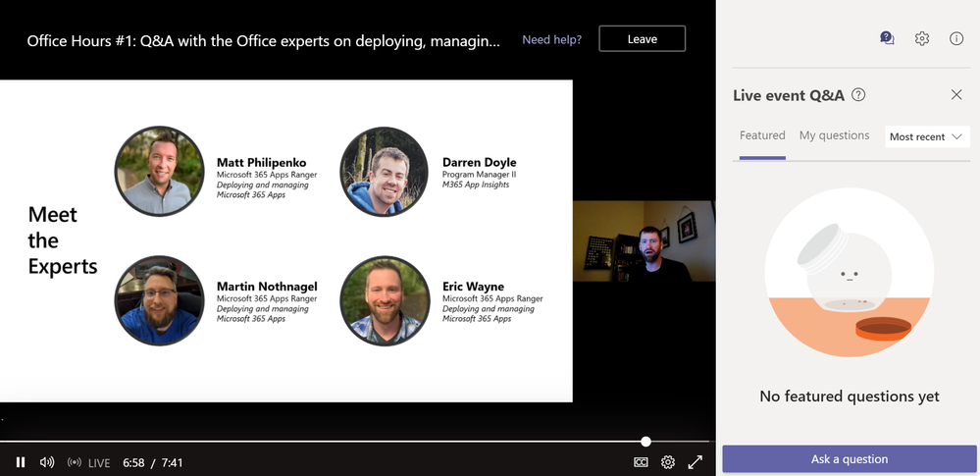Enter fullscreen with expand arrows icon
The height and width of the screenshot is (476, 980).
pyautogui.click(x=695, y=462)
